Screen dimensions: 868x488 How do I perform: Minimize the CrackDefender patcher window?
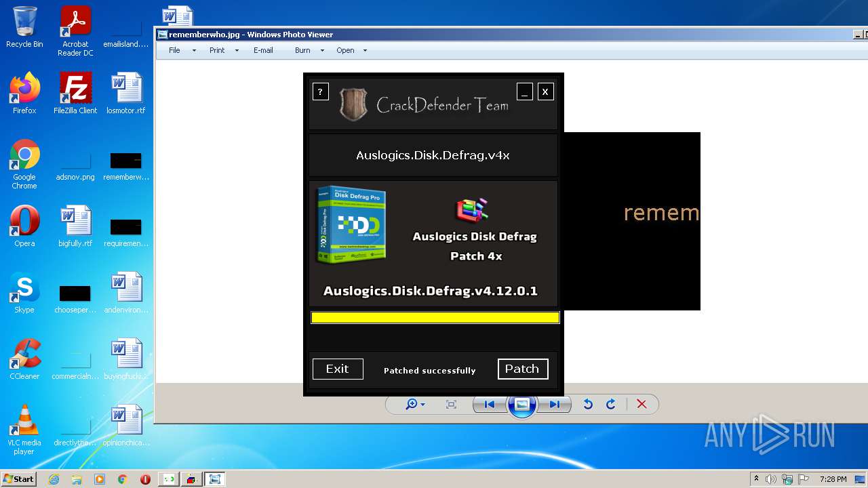pos(525,91)
